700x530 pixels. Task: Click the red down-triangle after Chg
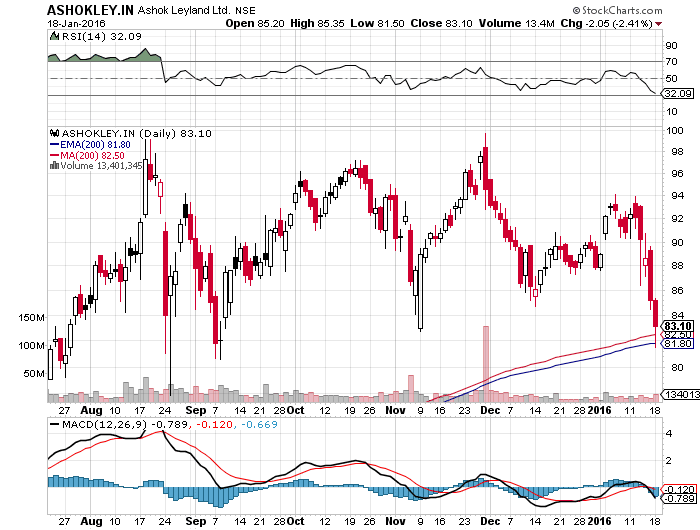[658, 24]
